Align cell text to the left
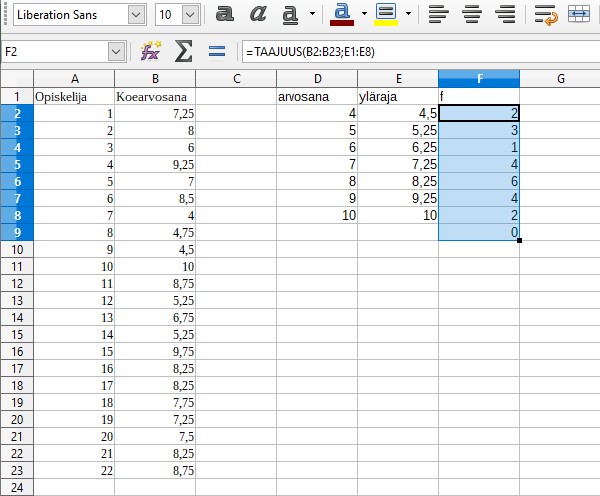 click(436, 14)
